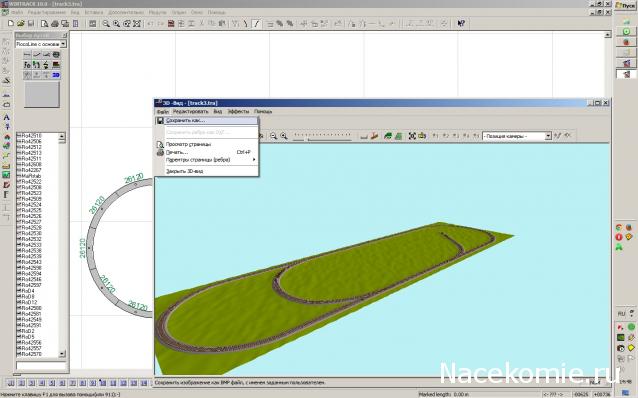Toggle the highlighted layer button at bottom
Image resolution: width=638 pixels, height=398 pixels.
coord(103,383)
